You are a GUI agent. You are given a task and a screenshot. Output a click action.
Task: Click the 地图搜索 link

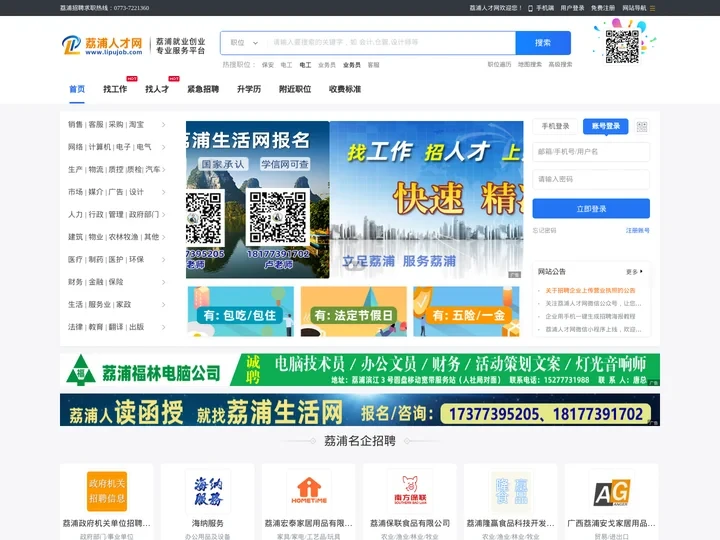(530, 65)
